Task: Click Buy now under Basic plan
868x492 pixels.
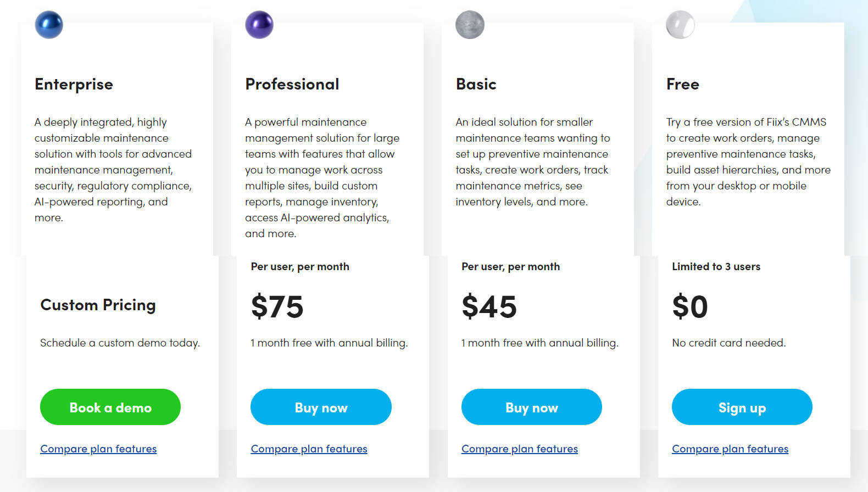Action: pyautogui.click(x=531, y=407)
